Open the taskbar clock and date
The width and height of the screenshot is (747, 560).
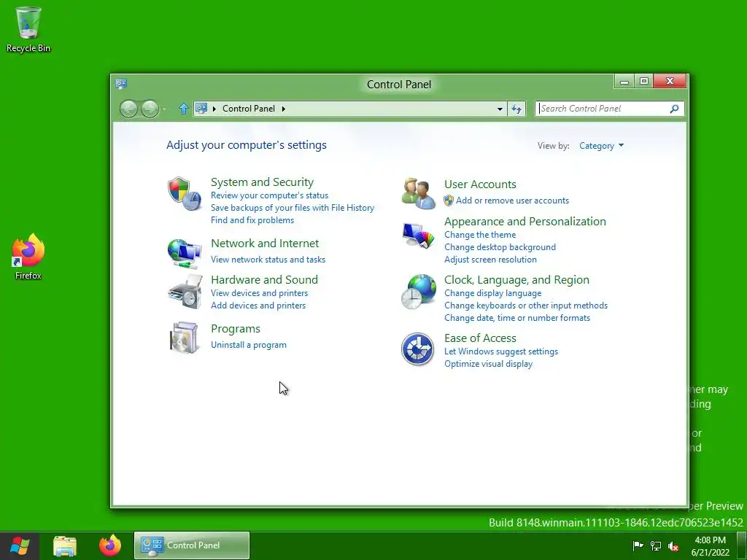pos(710,546)
